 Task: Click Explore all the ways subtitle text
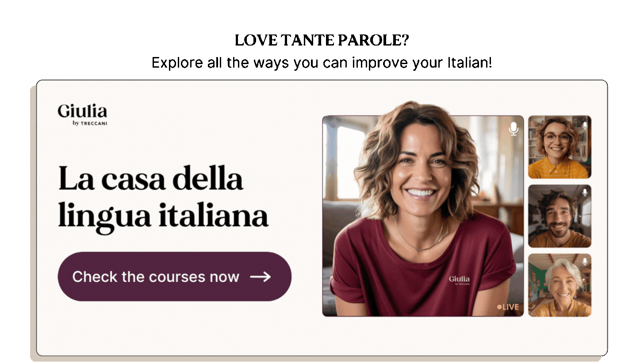[x=322, y=63]
